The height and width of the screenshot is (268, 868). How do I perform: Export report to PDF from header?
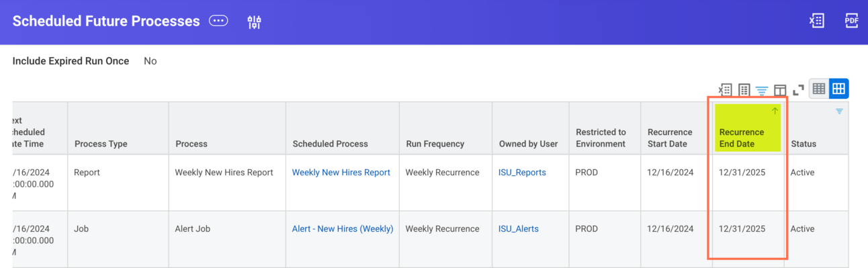(851, 21)
